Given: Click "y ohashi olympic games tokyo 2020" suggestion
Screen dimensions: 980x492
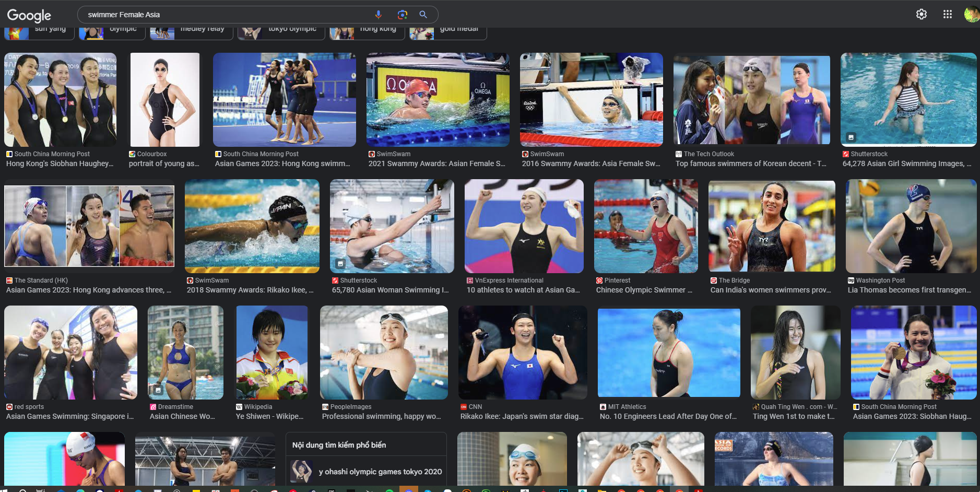Looking at the screenshot, I should point(380,472).
